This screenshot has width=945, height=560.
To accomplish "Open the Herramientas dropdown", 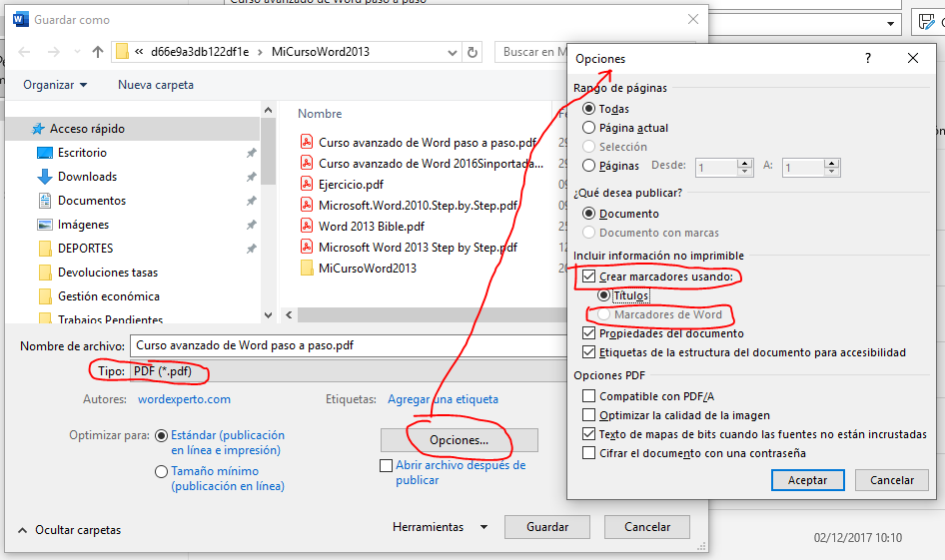I will point(440,527).
